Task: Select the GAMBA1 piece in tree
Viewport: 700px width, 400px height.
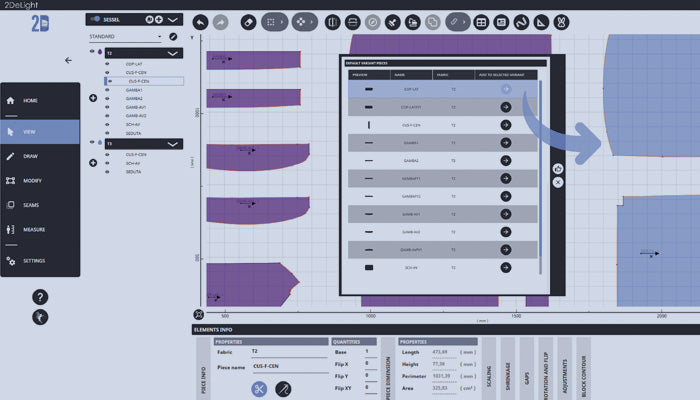Action: click(x=135, y=90)
